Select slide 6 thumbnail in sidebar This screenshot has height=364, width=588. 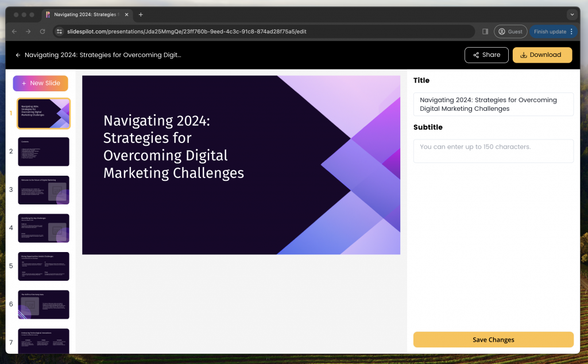pos(44,304)
